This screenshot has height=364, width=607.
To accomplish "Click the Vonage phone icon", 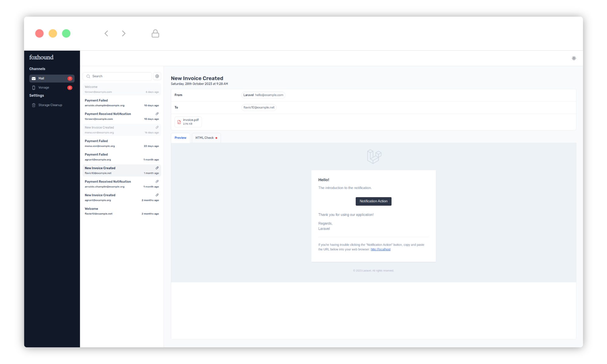I will pyautogui.click(x=34, y=88).
